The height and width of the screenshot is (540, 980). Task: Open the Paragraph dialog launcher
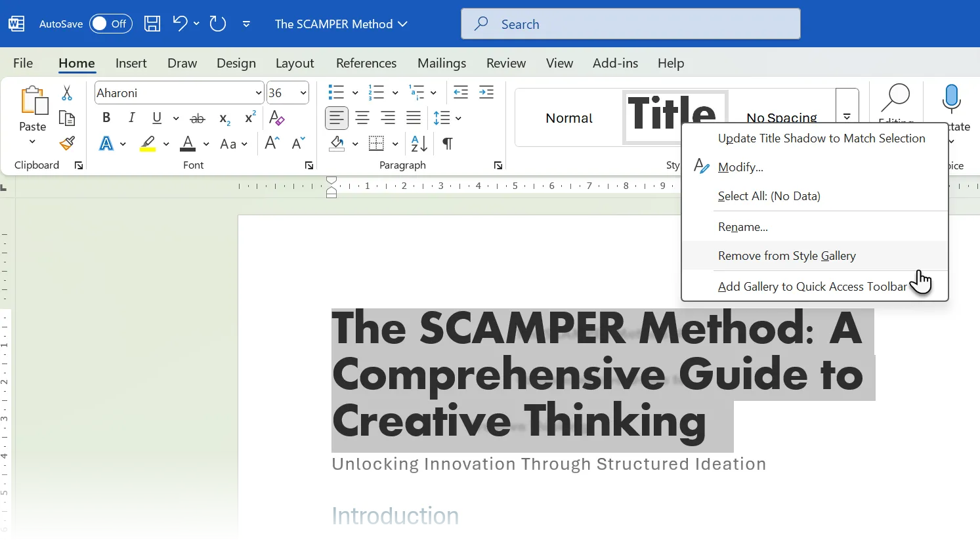[x=498, y=166]
